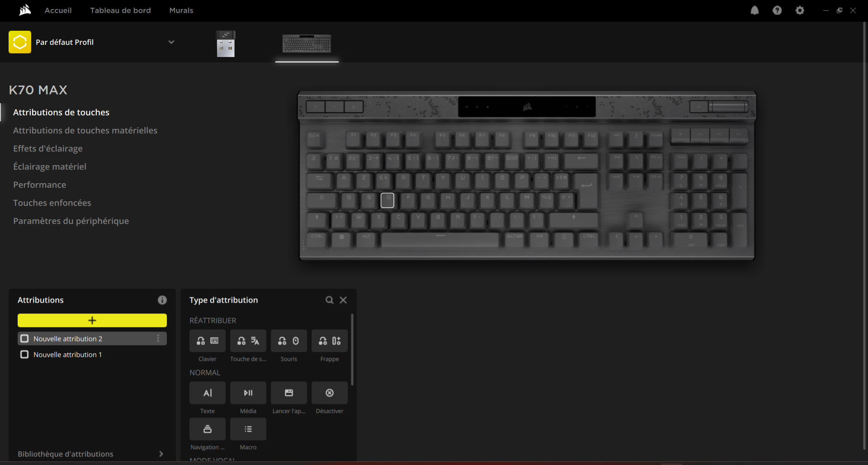Open Touches enfoncées section
Viewport: 868px width, 465px height.
click(52, 203)
